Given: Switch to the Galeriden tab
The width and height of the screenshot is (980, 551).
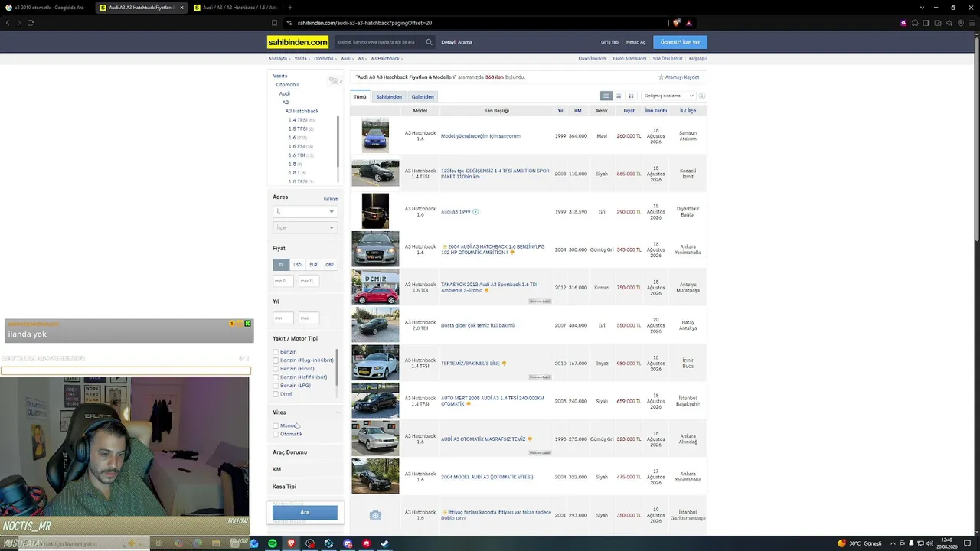Looking at the screenshot, I should 423,97.
